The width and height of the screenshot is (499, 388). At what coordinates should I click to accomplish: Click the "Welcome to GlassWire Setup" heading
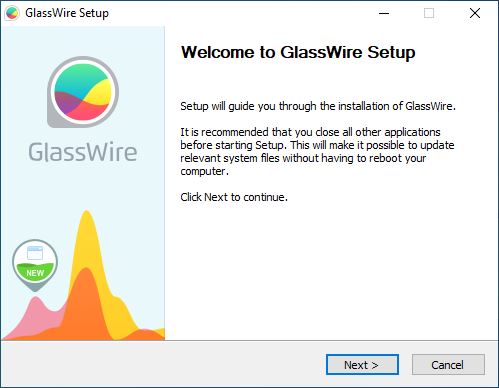pos(298,53)
